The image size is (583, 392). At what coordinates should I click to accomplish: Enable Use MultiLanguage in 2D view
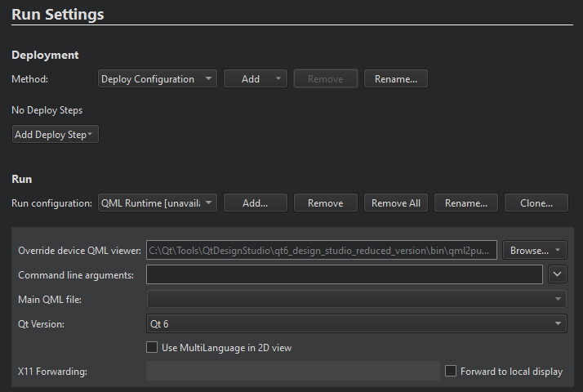point(152,348)
